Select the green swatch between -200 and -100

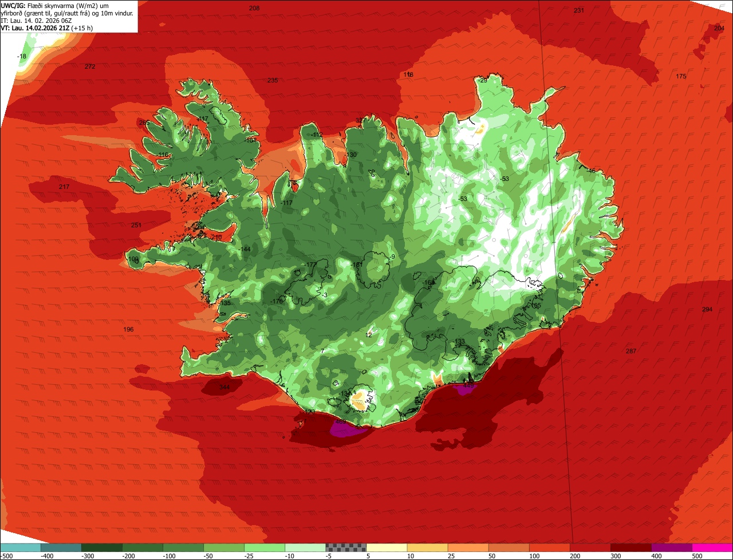tap(143, 547)
